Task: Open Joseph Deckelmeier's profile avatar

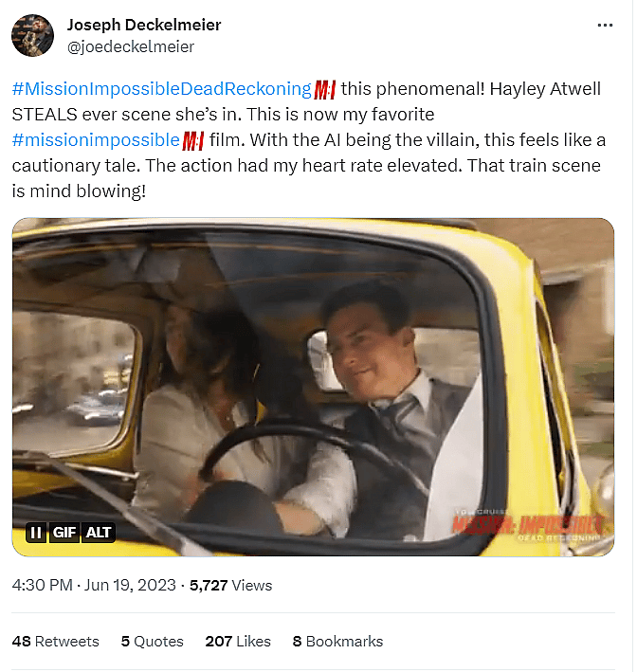Action: tap(32, 35)
